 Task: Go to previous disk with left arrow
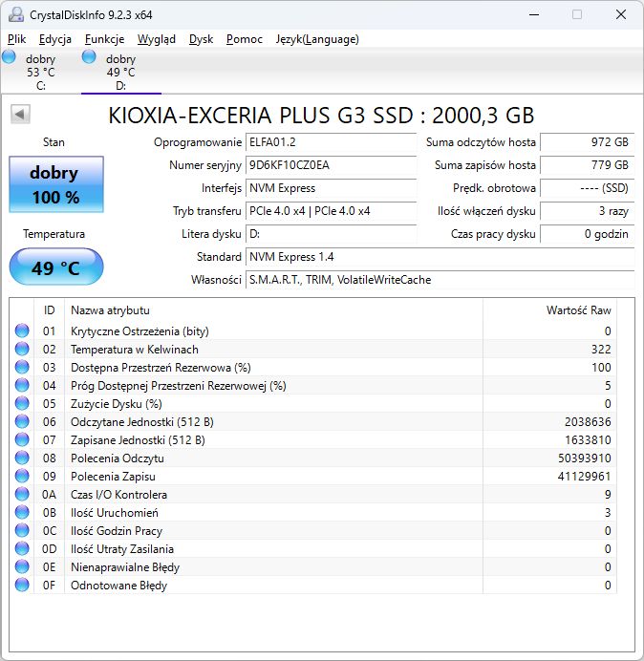pos(20,115)
